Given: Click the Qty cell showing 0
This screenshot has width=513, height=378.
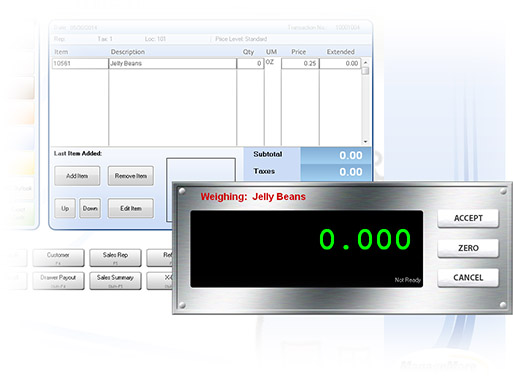Looking at the screenshot, I should (x=250, y=64).
